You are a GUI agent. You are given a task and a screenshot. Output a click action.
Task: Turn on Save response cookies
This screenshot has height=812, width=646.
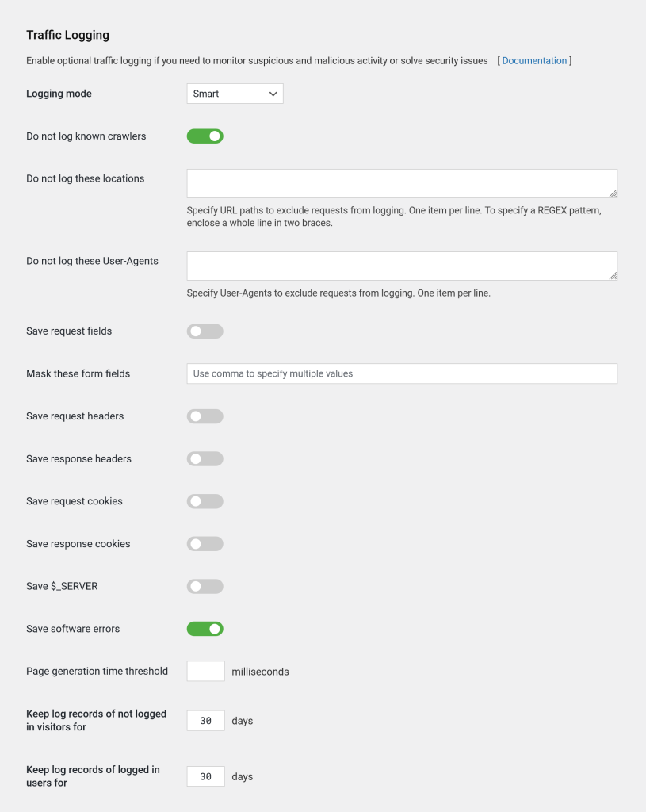(205, 544)
